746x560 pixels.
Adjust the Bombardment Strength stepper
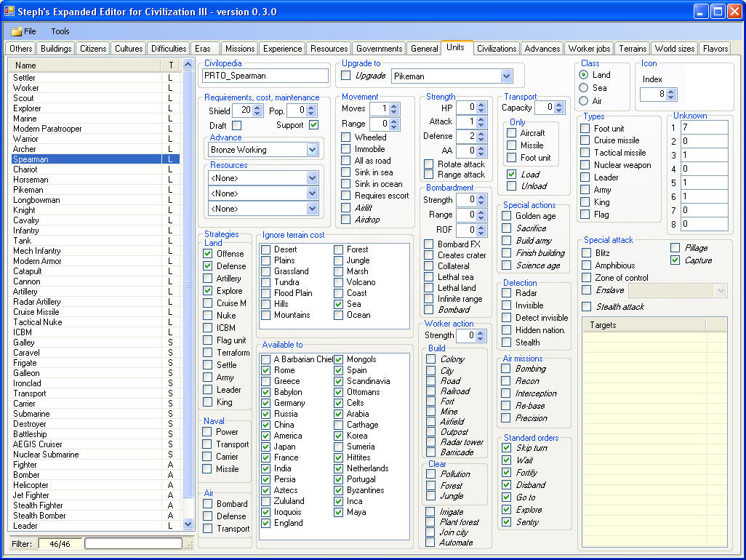pos(481,200)
